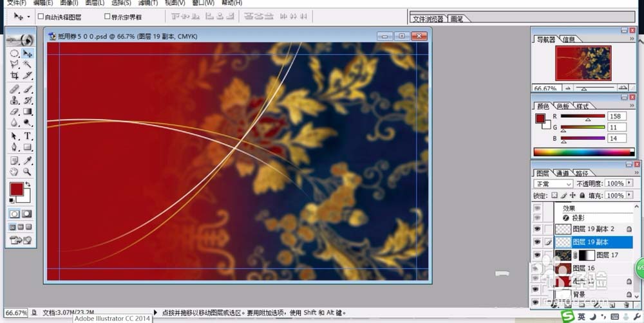Expand Color panel options menu
This screenshot has height=323, width=644.
632,106
